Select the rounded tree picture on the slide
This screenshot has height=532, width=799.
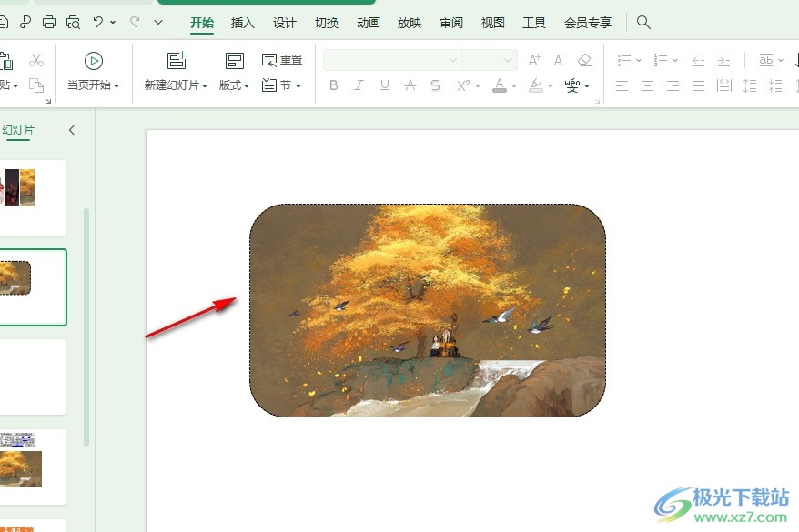point(428,310)
